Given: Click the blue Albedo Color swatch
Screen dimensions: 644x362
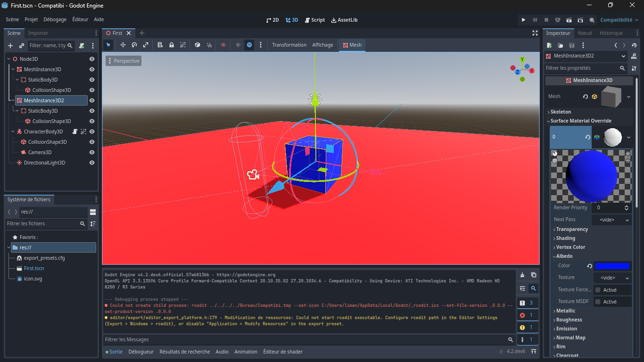Looking at the screenshot, I should (613, 265).
